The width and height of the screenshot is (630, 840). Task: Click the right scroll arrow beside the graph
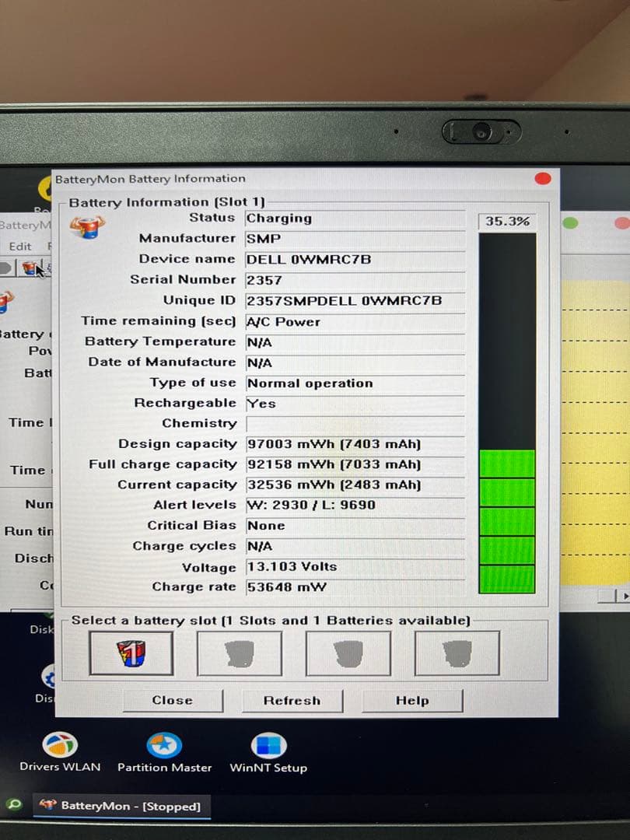click(x=624, y=594)
